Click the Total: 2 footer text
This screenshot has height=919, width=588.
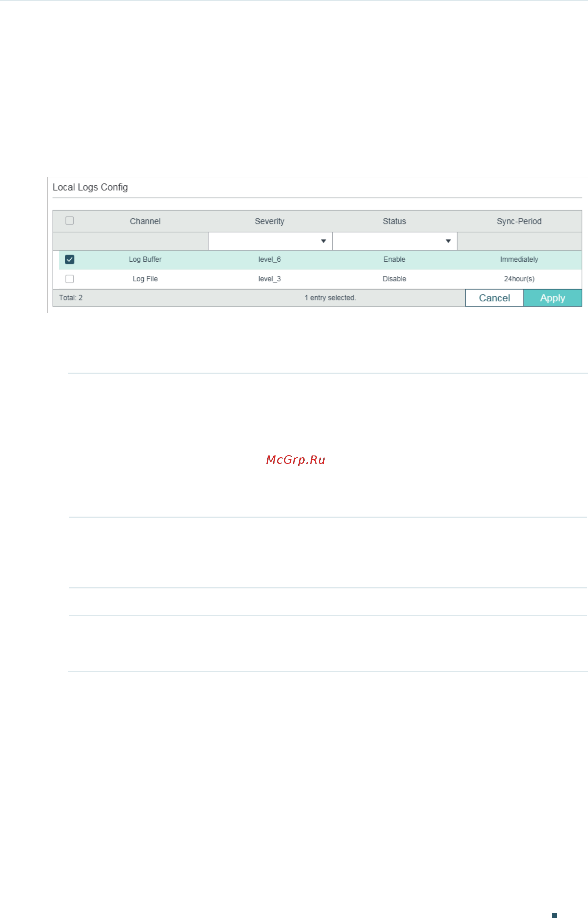click(71, 298)
